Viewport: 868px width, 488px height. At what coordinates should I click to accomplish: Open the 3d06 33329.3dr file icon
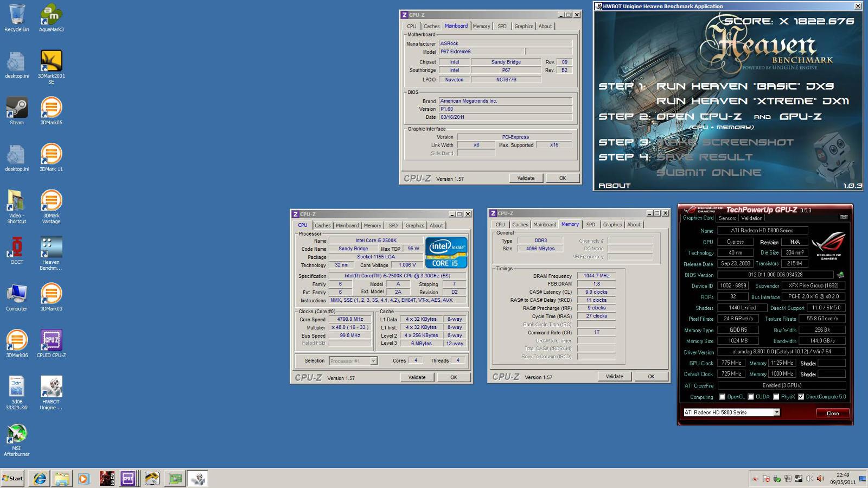click(x=17, y=393)
